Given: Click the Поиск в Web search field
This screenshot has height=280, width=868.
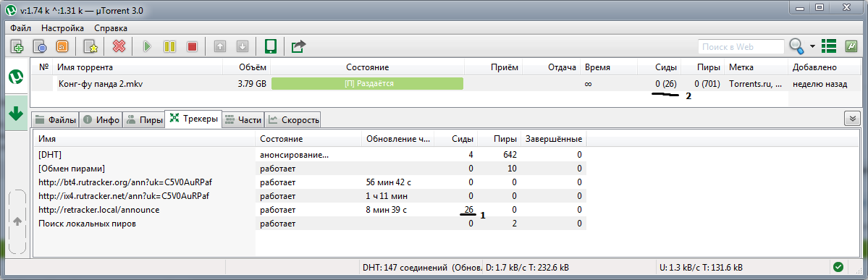Looking at the screenshot, I should click(x=741, y=47).
